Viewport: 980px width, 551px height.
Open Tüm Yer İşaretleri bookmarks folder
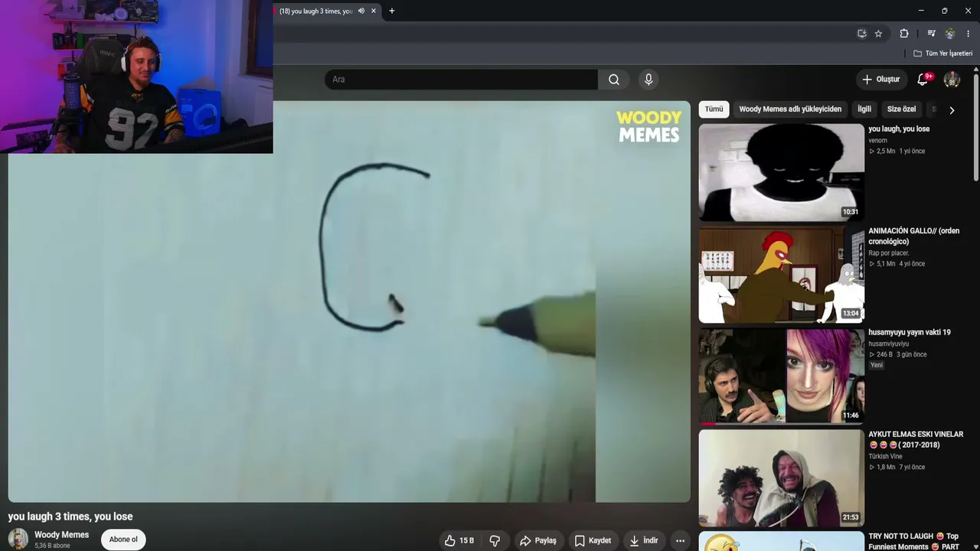coord(942,54)
